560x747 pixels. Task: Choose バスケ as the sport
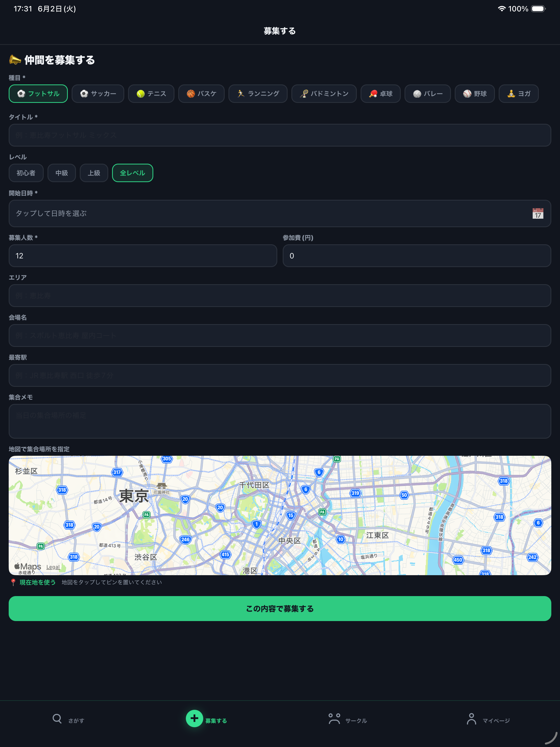201,94
